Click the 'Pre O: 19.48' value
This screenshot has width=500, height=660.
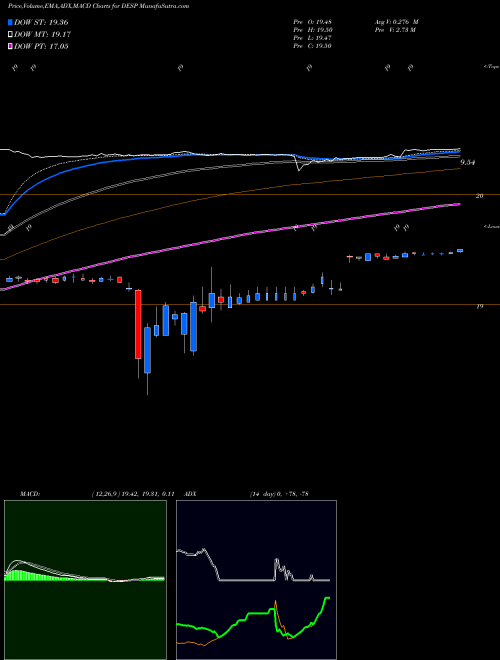pyautogui.click(x=313, y=21)
